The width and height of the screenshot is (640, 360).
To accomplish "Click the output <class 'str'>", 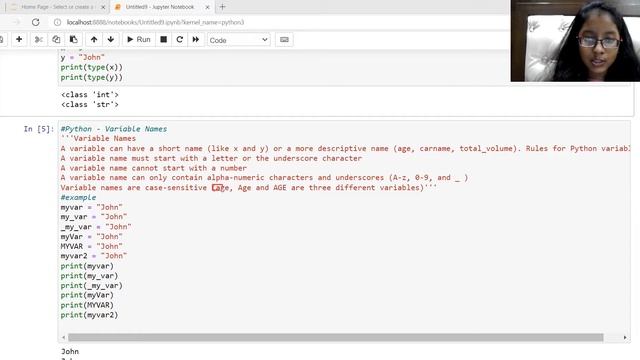I will [x=90, y=104].
